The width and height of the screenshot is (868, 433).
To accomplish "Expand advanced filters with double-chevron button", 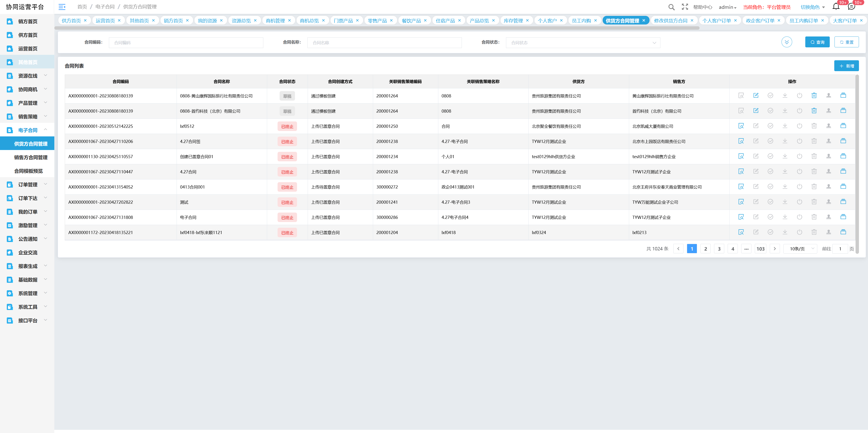I will point(786,42).
